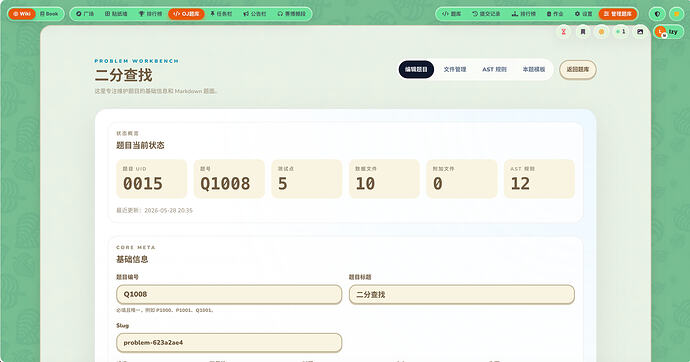This screenshot has width=690, height=362.
Task: Click the last-updated timestamp 2026-05-28 20:35
Action: 169,211
